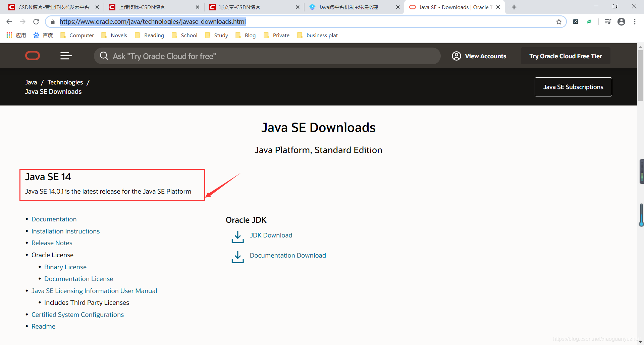Open the Novels bookmarks folder

pyautogui.click(x=114, y=35)
